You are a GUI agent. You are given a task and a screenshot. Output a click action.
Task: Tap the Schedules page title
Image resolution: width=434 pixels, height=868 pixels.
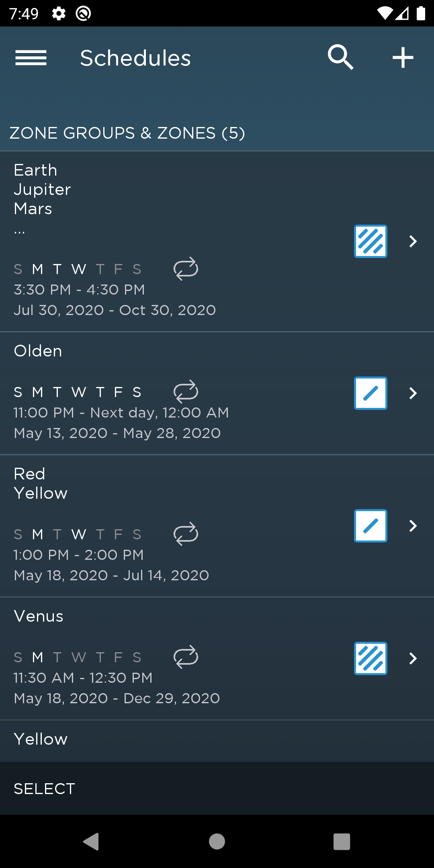135,58
